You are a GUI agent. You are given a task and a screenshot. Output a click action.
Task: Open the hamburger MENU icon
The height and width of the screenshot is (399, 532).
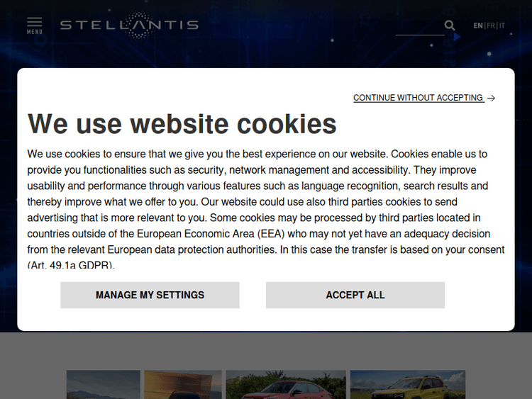[x=34, y=22]
